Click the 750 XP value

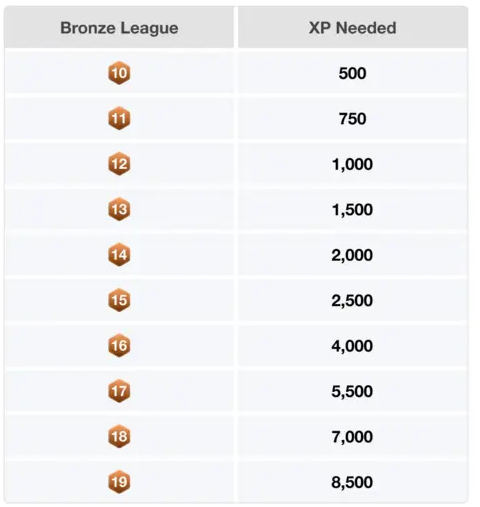click(353, 119)
